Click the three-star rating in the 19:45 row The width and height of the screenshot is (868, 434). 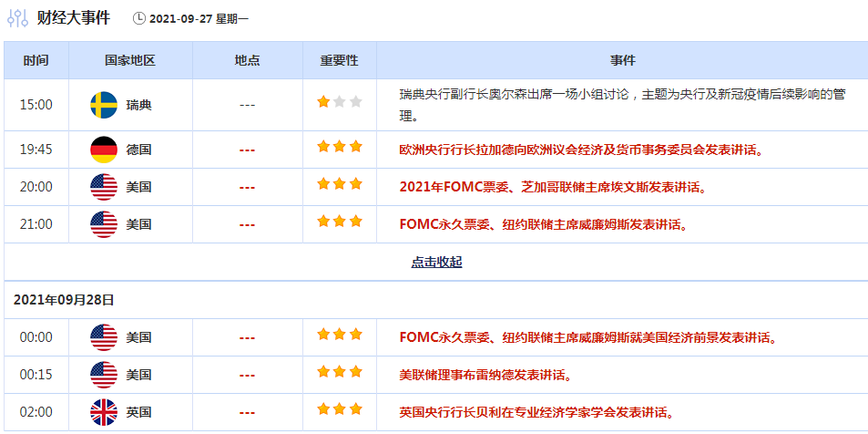coord(339,147)
